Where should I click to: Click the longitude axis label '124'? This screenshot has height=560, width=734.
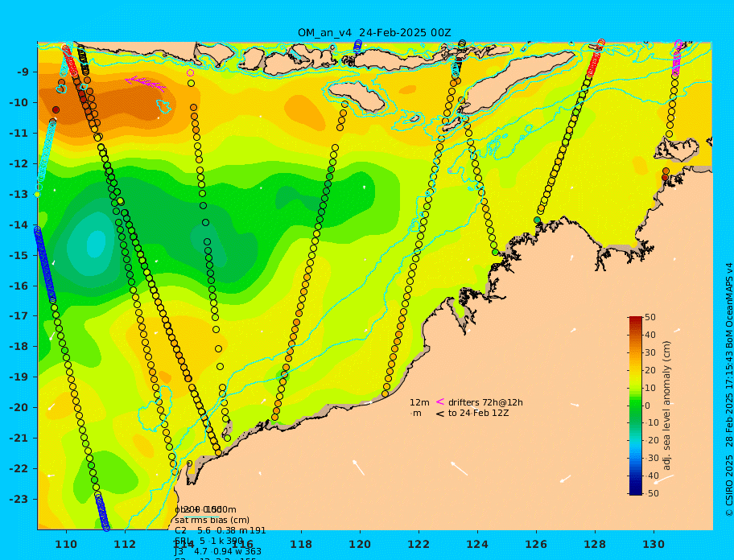pos(478,545)
